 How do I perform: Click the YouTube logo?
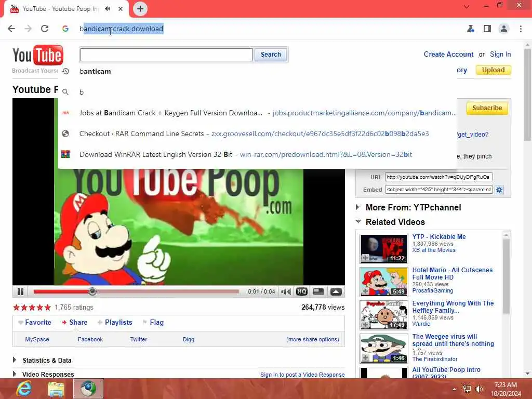(37, 55)
